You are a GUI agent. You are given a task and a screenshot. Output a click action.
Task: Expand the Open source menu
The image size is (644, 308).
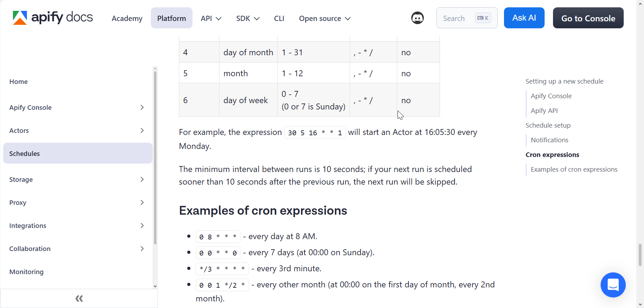tap(324, 18)
